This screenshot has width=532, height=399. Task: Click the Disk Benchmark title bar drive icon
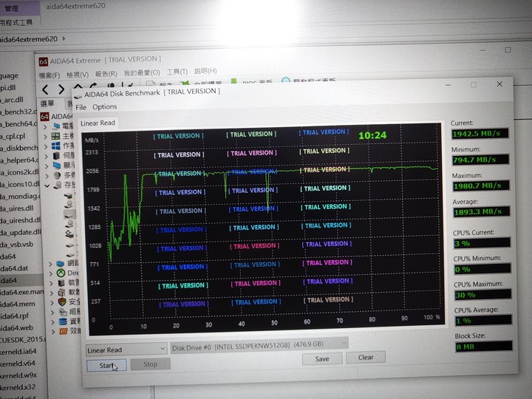coord(78,95)
